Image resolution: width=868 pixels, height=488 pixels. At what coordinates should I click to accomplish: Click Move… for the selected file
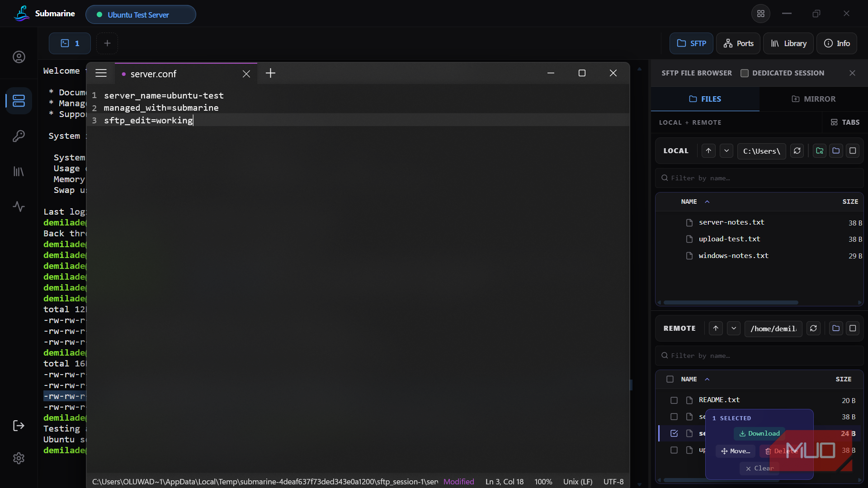(x=736, y=451)
